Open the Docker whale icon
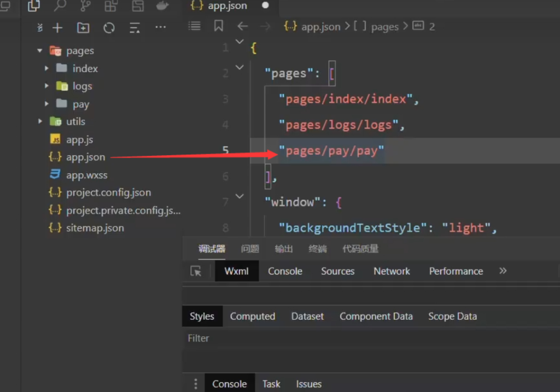Image resolution: width=560 pixels, height=392 pixels. click(x=162, y=6)
